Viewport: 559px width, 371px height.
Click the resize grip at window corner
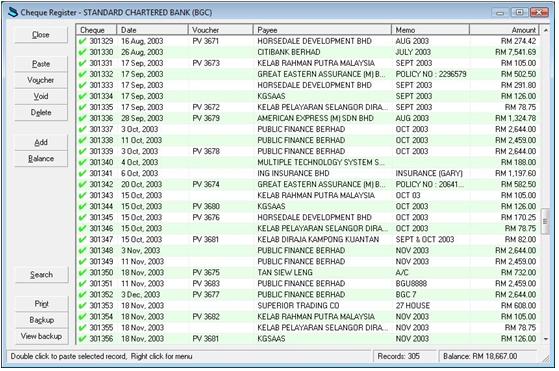click(546, 359)
